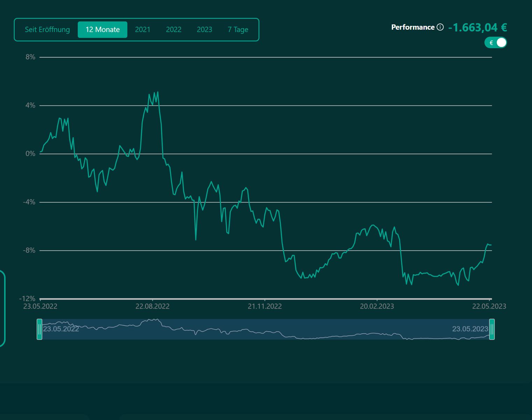Click the right range navigator handle
532x420 pixels.
(x=492, y=329)
